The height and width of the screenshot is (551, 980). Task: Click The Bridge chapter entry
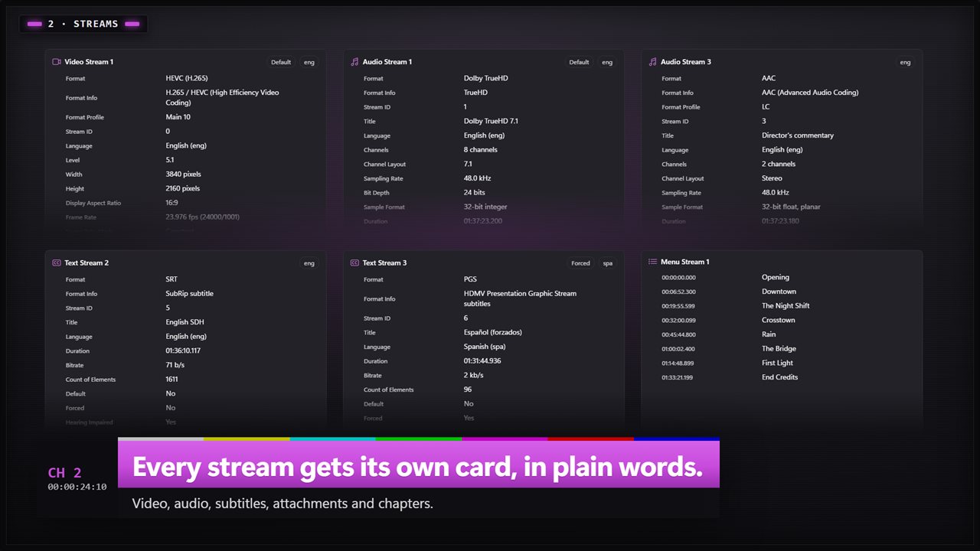point(779,349)
